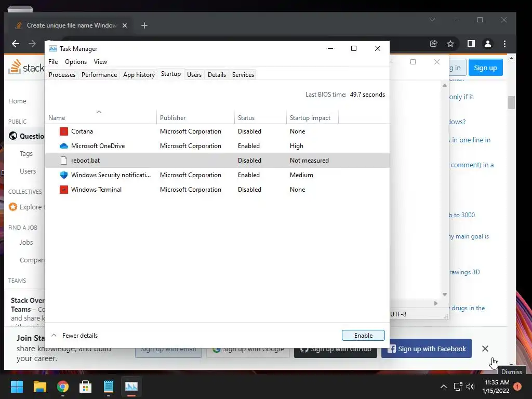Click the Sign up button on Stack Overflow
Viewport: 532px width, 399px height.
tap(486, 68)
